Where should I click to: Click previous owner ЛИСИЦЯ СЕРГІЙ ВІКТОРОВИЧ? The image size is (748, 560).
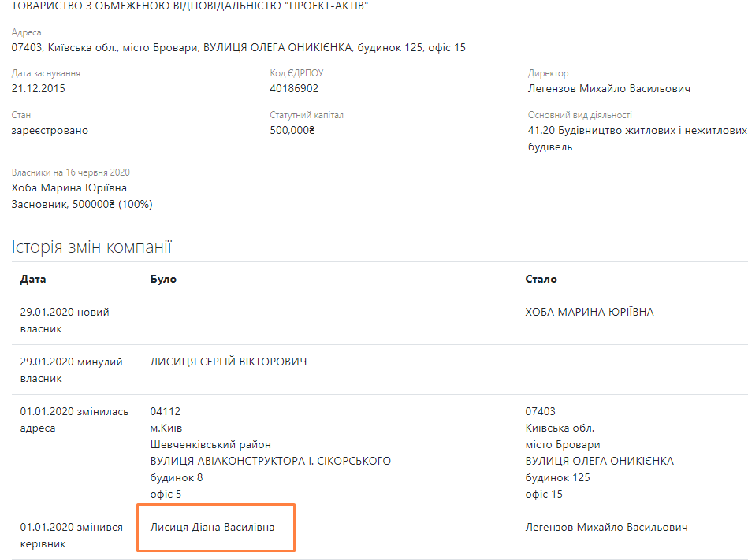coord(229,362)
